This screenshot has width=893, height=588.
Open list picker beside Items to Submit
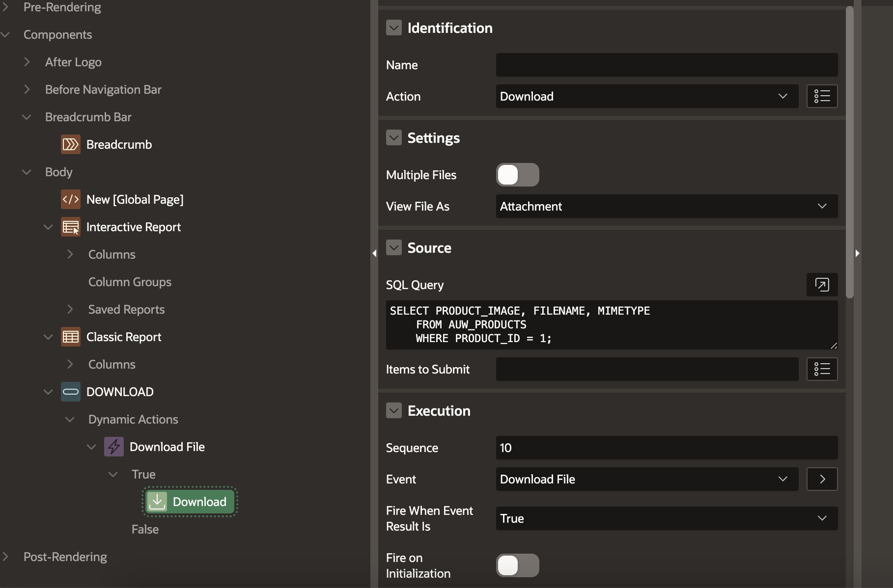pyautogui.click(x=822, y=369)
